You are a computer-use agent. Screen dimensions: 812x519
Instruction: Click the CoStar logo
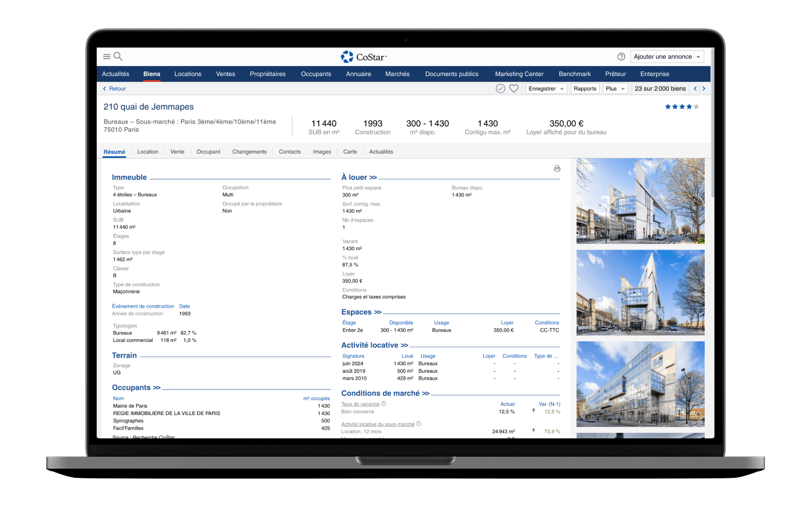[x=364, y=57]
